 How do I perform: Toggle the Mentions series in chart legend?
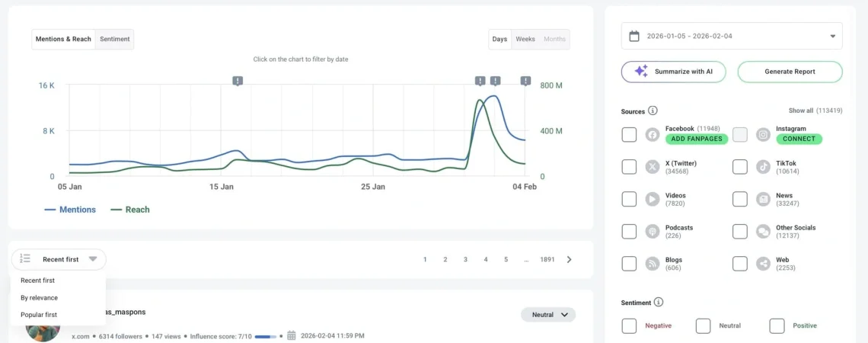pyautogui.click(x=71, y=210)
